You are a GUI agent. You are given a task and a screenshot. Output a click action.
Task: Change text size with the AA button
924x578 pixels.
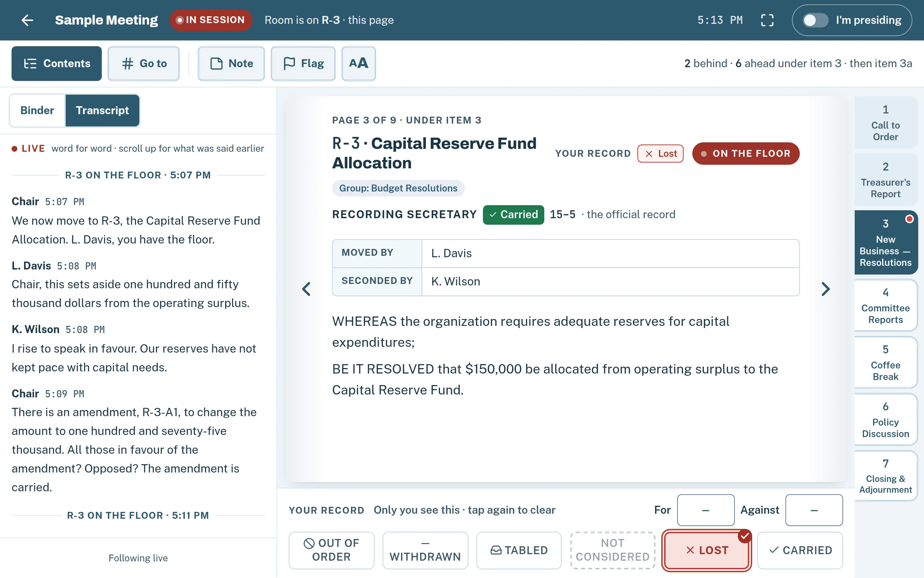pyautogui.click(x=358, y=64)
